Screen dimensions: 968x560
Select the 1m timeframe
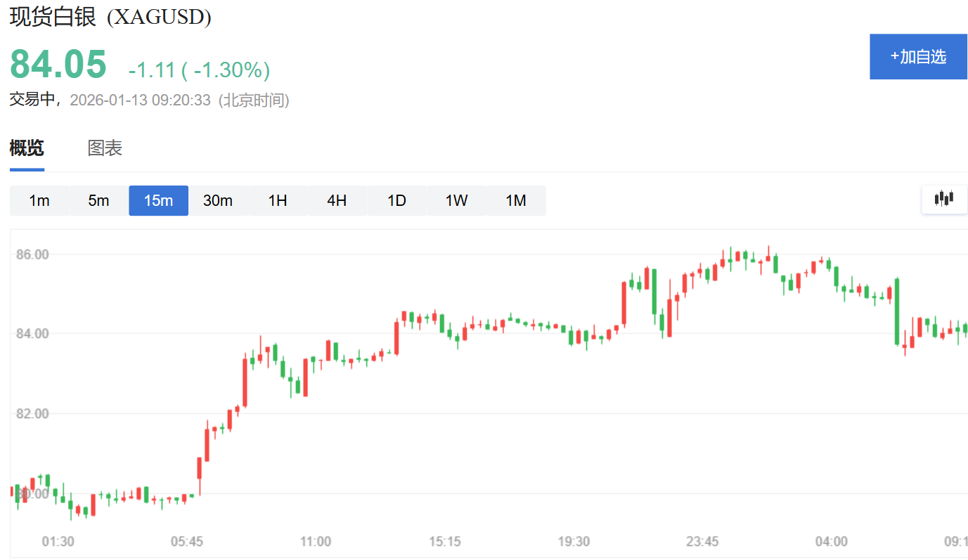39,201
